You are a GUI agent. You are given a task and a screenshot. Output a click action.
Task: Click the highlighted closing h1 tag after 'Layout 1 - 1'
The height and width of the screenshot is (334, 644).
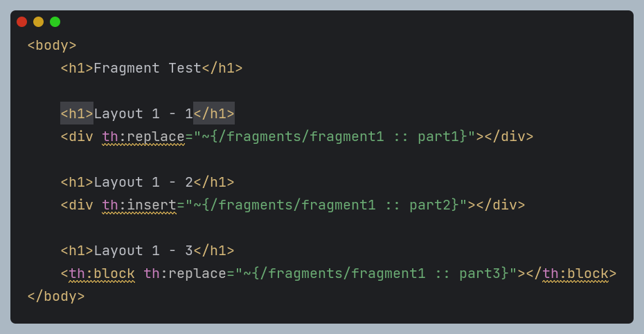214,113
